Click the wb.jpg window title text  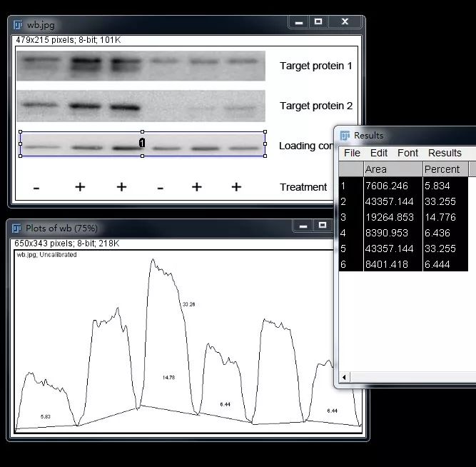(x=41, y=25)
